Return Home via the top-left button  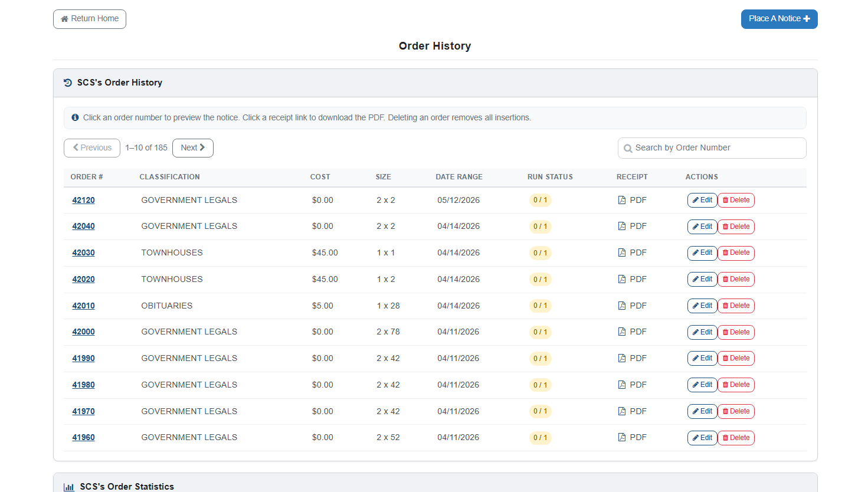click(90, 19)
